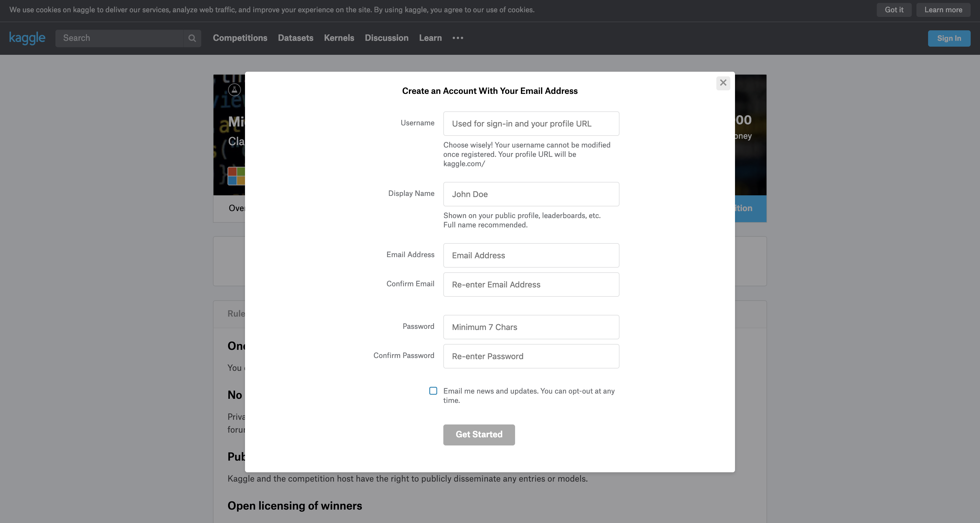Open Kernels from navigation bar

(339, 38)
